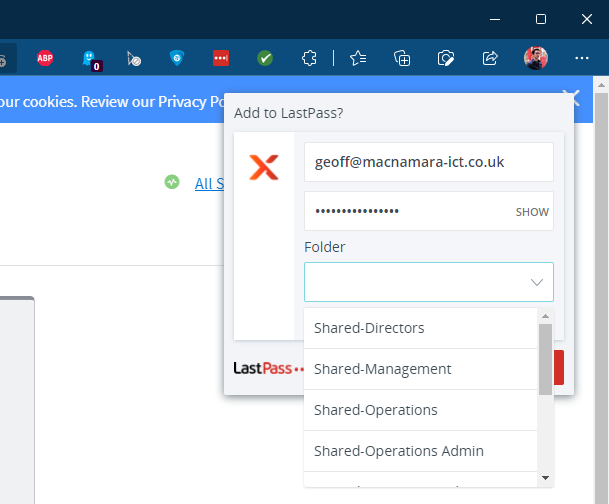Close the browser window
The height and width of the screenshot is (504, 609).
[x=586, y=19]
